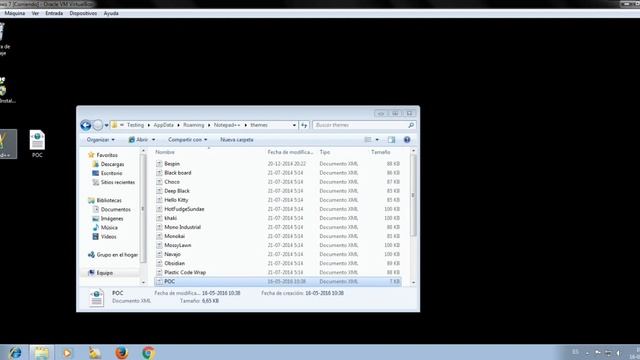Image resolution: width=640 pixels, height=360 pixels.
Task: Click the themes breadcrumb segment
Action: (259, 125)
